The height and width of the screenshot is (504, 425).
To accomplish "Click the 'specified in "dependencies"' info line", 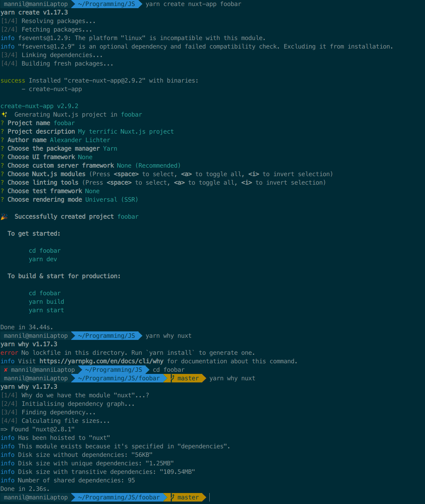I will [x=115, y=446].
